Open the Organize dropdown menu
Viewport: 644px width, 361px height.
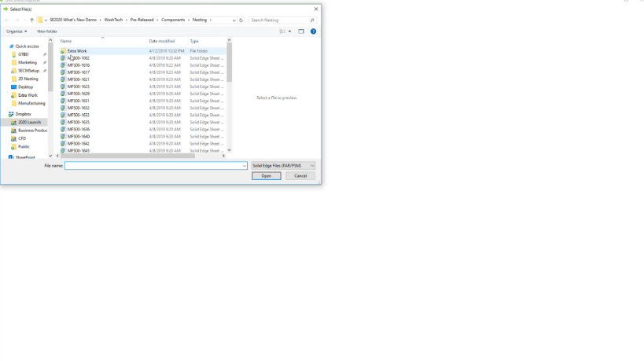point(17,31)
